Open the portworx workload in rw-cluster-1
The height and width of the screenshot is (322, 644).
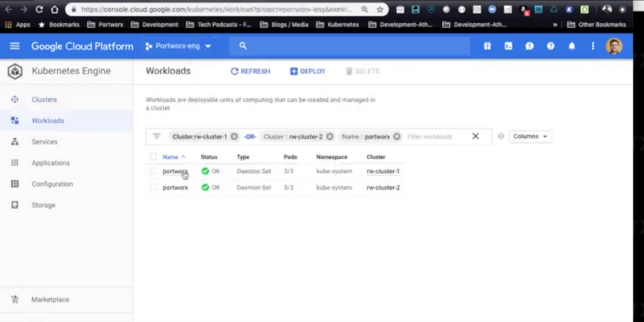tap(175, 171)
